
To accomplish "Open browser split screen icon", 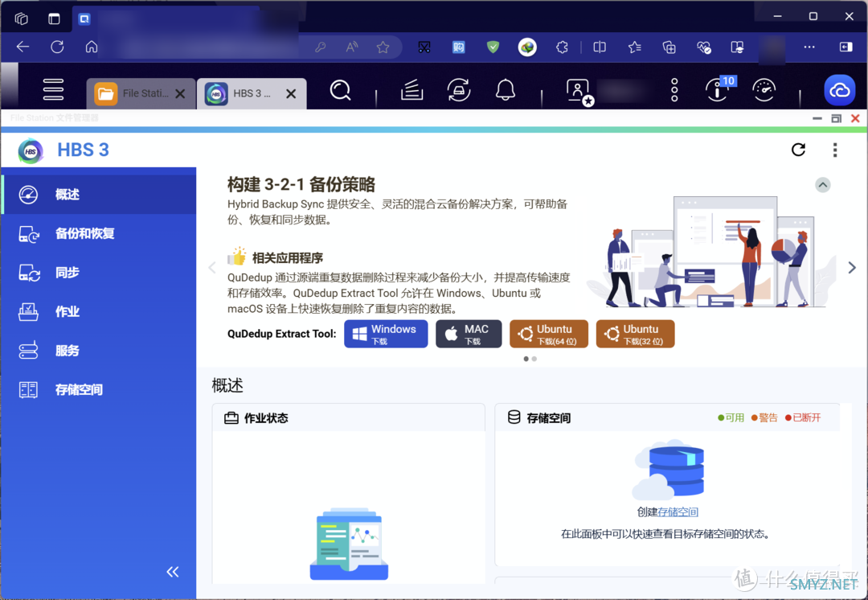I will (600, 47).
